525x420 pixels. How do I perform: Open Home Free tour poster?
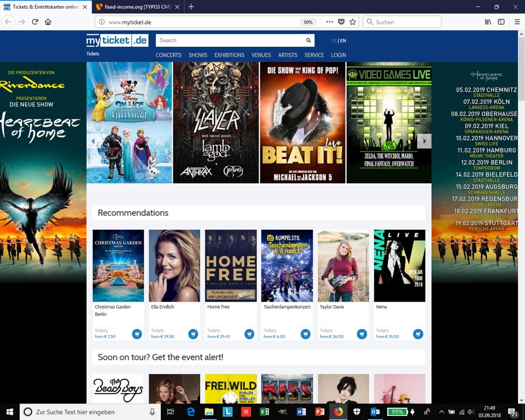(x=230, y=265)
